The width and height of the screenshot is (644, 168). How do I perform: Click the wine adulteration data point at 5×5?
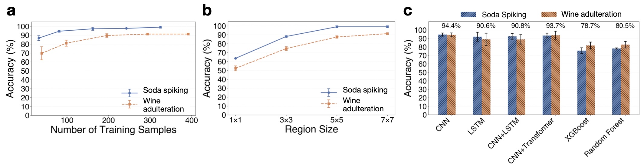(337, 37)
